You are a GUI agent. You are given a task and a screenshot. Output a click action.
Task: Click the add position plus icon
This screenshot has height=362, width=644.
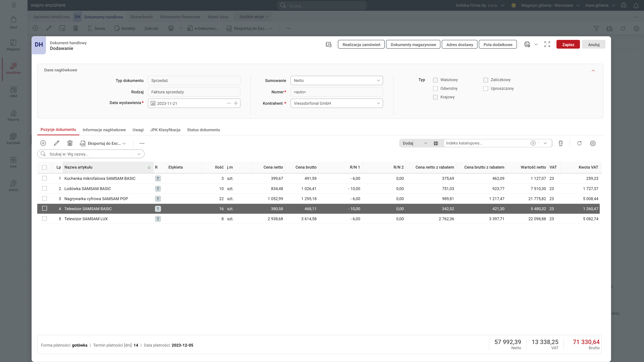[43, 143]
